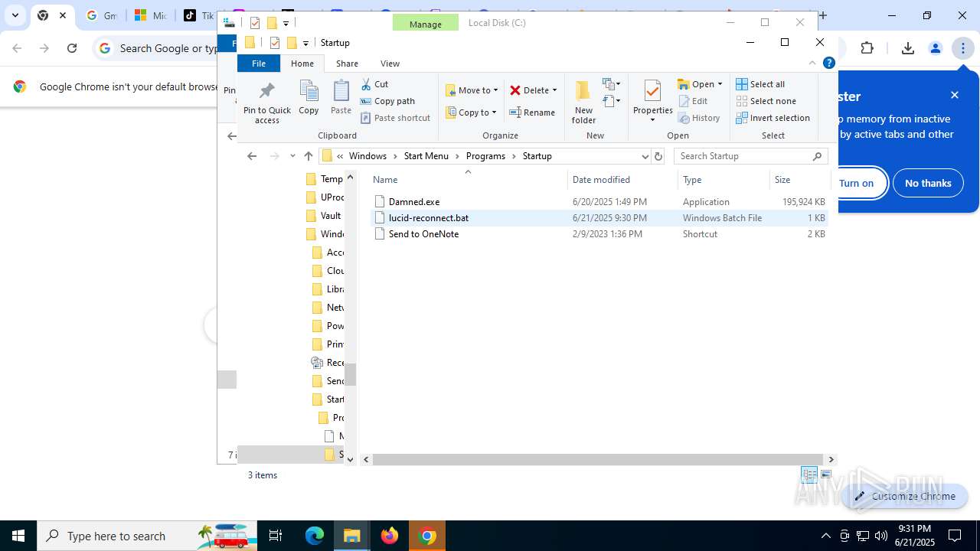Click Chrome downloads icon
This screenshot has width=980, height=551.
tap(908, 48)
